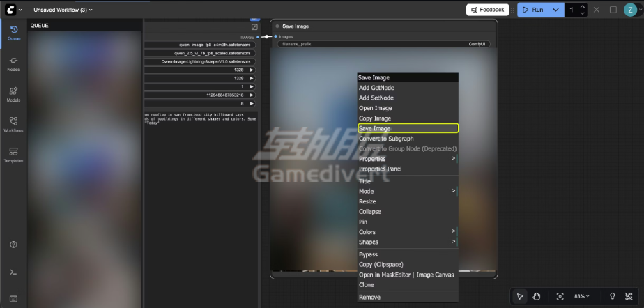644x308 pixels.
Task: Click filename_prefix field with ComfyUI value
Action: click(383, 44)
